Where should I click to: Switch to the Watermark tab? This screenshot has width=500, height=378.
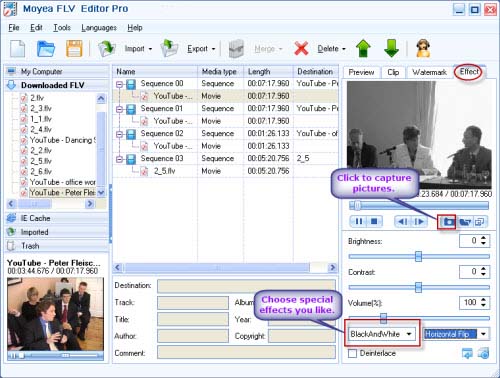(x=429, y=72)
